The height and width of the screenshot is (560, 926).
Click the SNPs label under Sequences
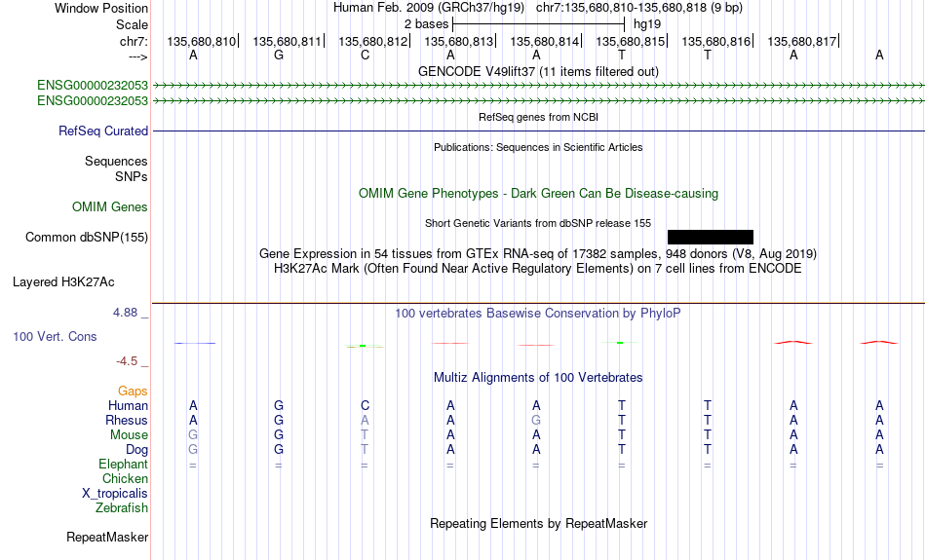[132, 176]
